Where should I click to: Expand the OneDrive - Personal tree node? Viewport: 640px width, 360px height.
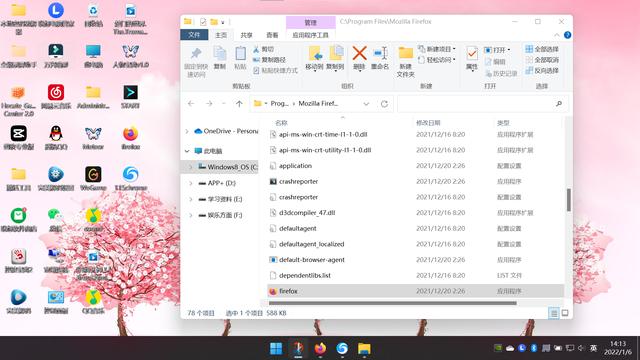(187, 131)
